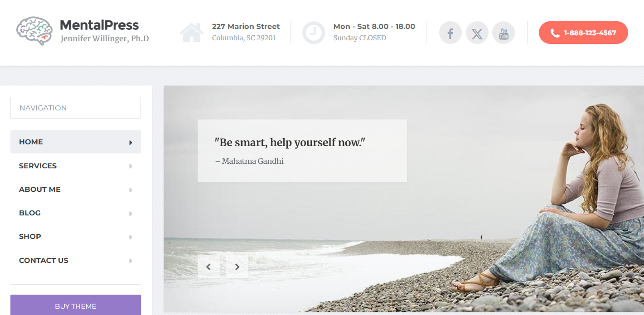Screen dimensions: 644x315
Task: Expand the Shop submenu arrow
Action: 131,237
